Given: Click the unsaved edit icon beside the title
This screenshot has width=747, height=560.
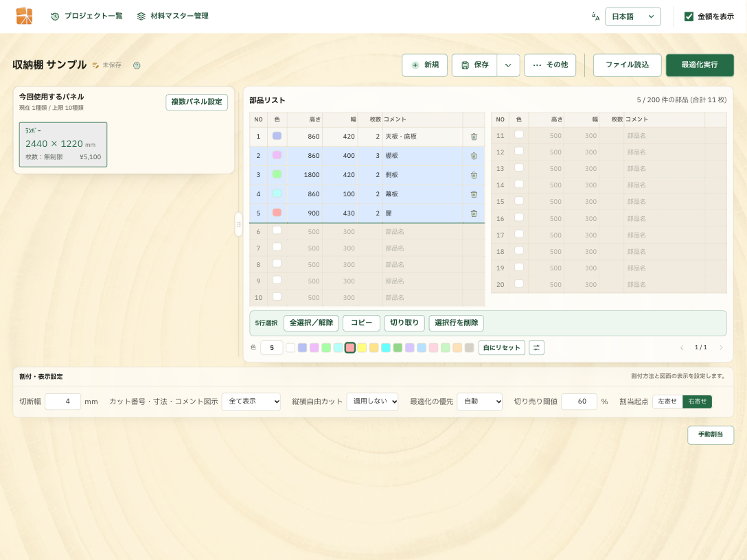Looking at the screenshot, I should coord(95,65).
